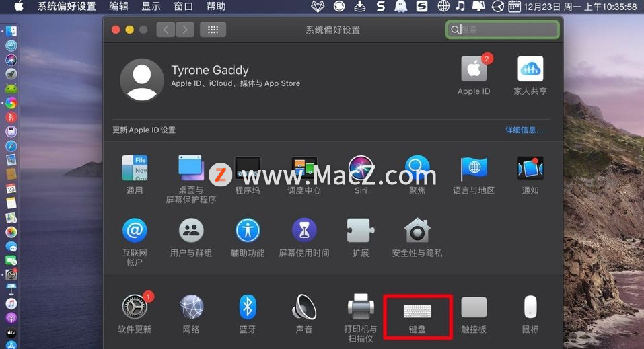644x349 pixels.
Task: Open 聚焦 (Spotlight) preferences
Action: [x=417, y=175]
